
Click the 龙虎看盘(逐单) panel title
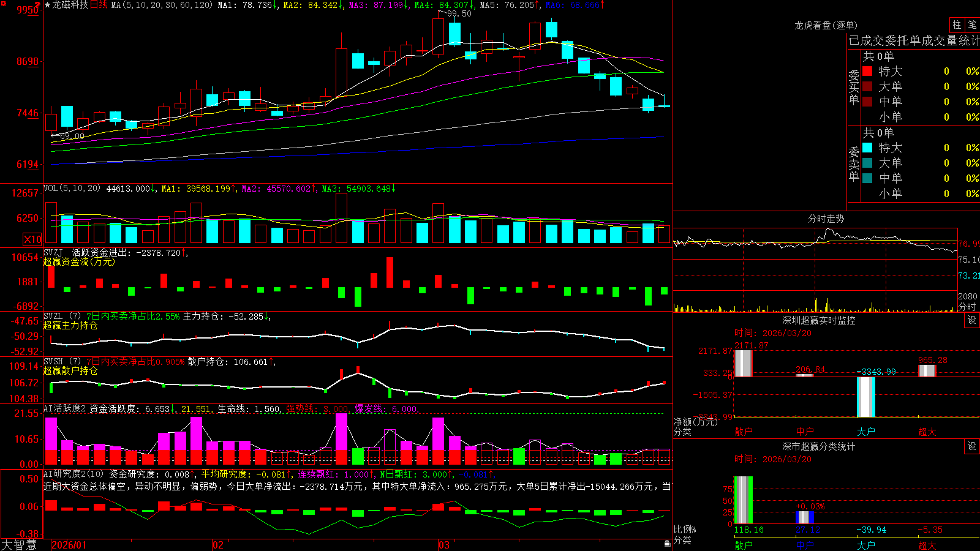click(826, 25)
